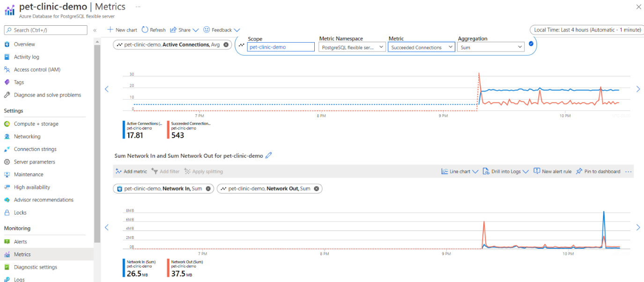
Task: Remove the Network Out metric chip
Action: click(x=317, y=189)
